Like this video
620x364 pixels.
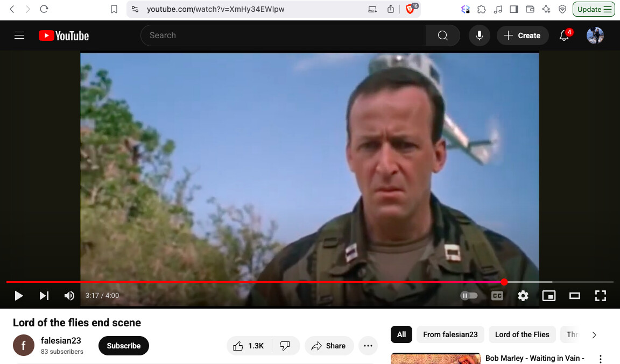tap(249, 346)
